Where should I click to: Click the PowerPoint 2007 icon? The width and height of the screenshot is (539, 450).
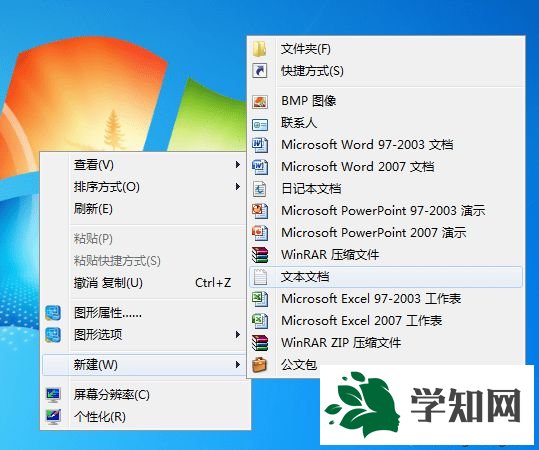[x=260, y=233]
